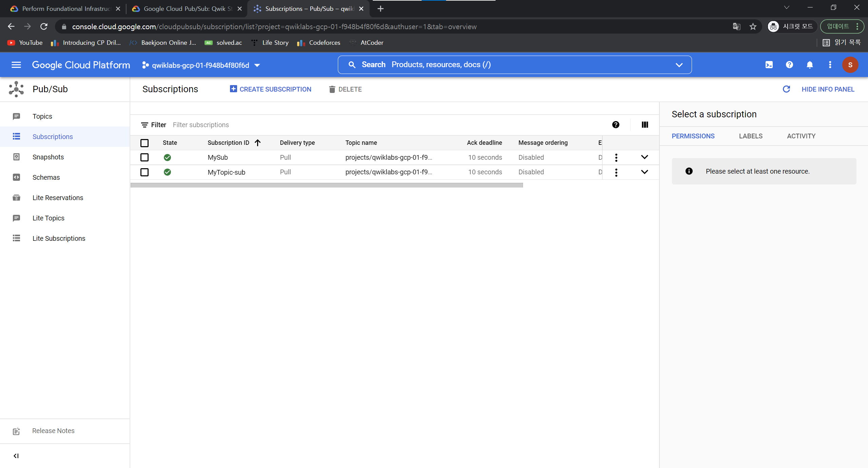The image size is (868, 468).
Task: Open the main navigation hamburger menu
Action: coord(16,65)
